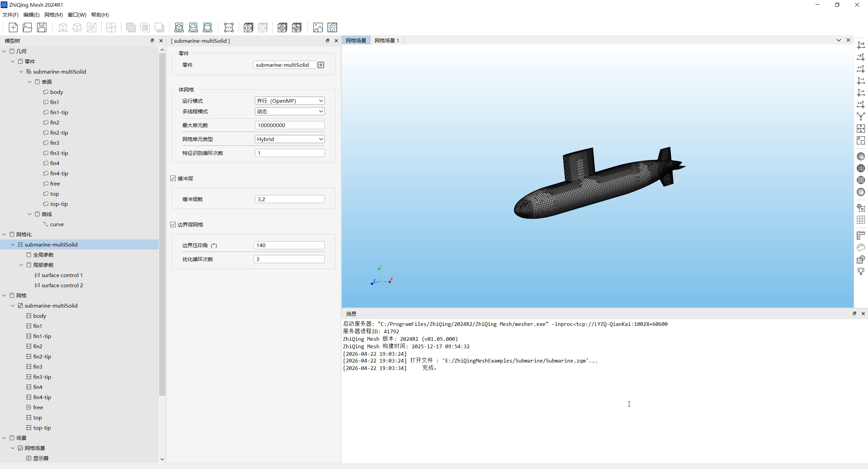Open the 网格(M) menu
The image size is (868, 469).
click(54, 15)
